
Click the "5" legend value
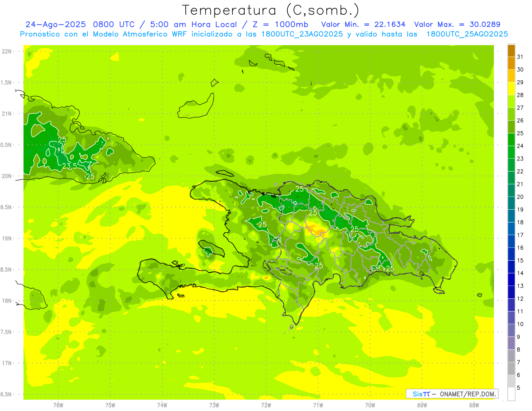519,388
